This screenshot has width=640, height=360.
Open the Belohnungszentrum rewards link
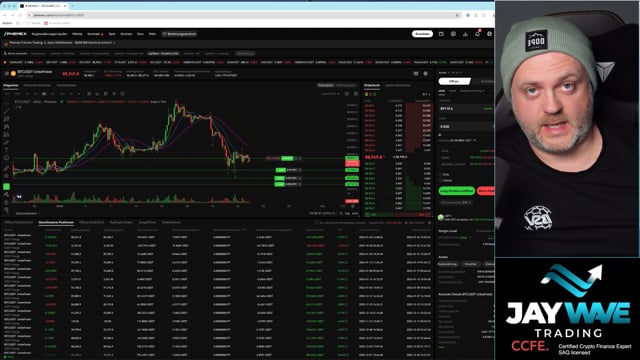click(x=180, y=34)
